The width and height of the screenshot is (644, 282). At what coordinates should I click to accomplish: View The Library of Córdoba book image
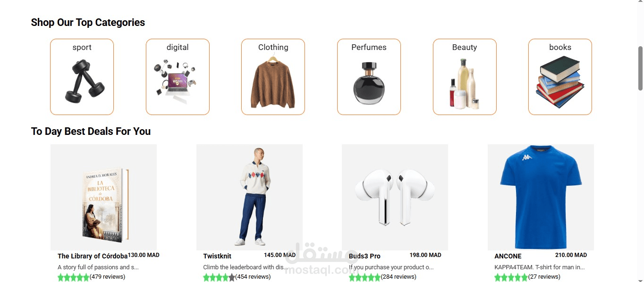pyautogui.click(x=103, y=197)
